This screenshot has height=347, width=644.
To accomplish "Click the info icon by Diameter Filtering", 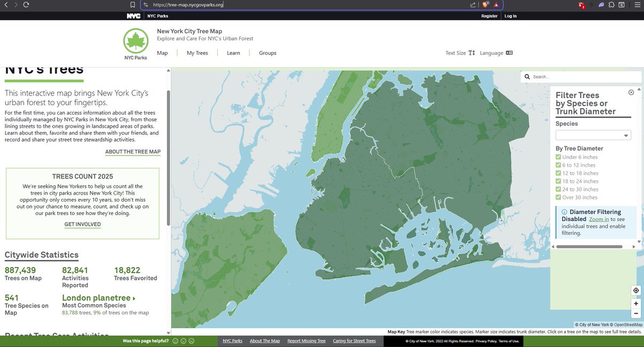I will pos(564,212).
